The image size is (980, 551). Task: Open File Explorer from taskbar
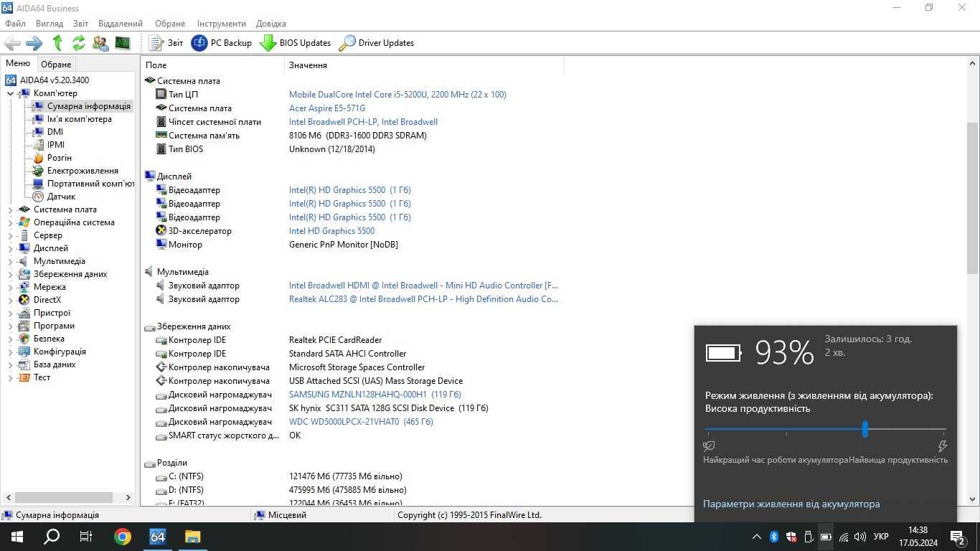pos(192,536)
